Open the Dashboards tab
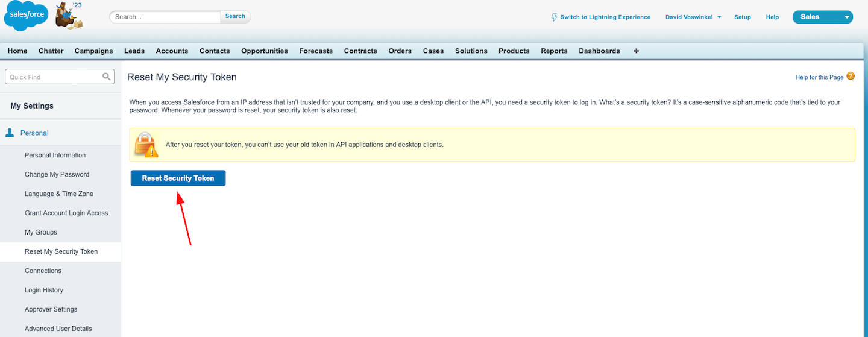The image size is (868, 337). (599, 51)
